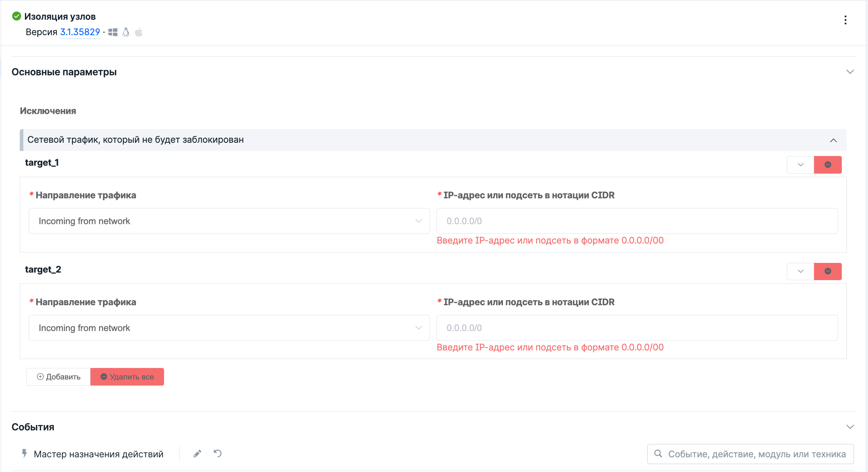Collapse the События section
868x472 pixels.
click(x=850, y=427)
